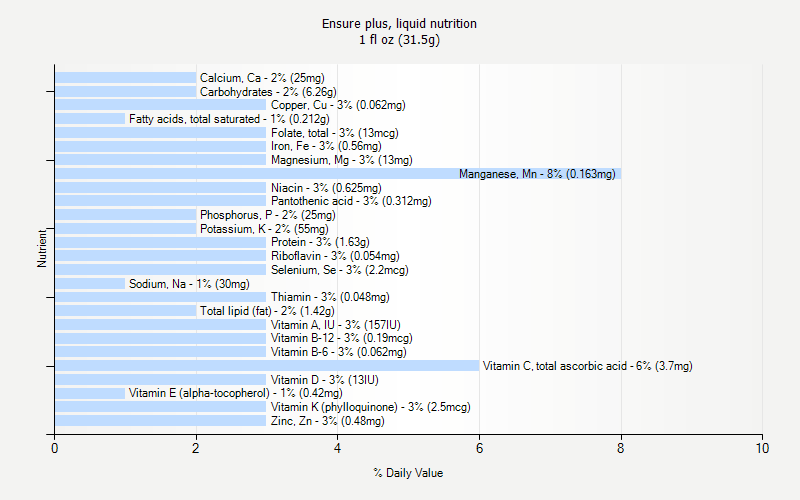Select the 'Calcium, Ca - 2% (25mg)' label
Image resolution: width=800 pixels, height=500 pixels.
(x=262, y=78)
